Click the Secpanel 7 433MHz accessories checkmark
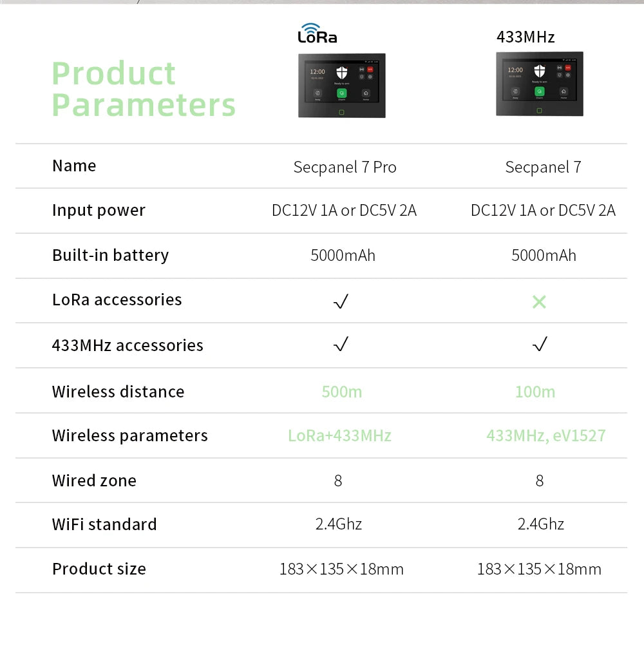644x648 pixels. [x=540, y=345]
